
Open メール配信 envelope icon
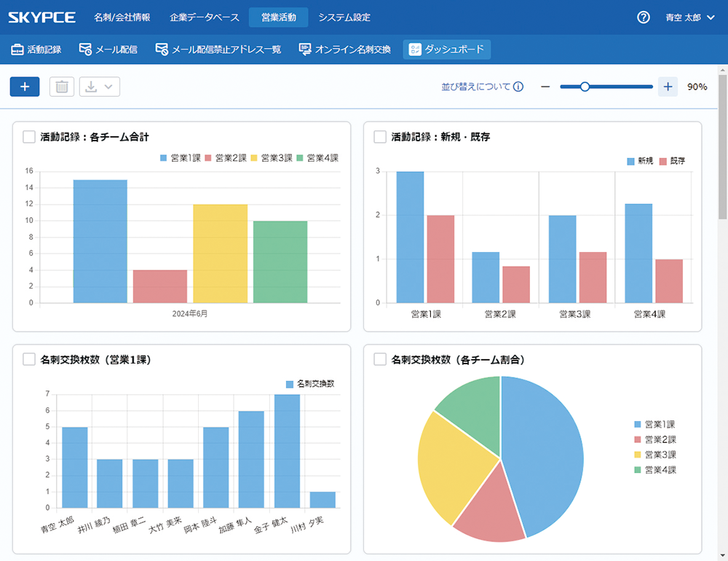click(x=85, y=50)
